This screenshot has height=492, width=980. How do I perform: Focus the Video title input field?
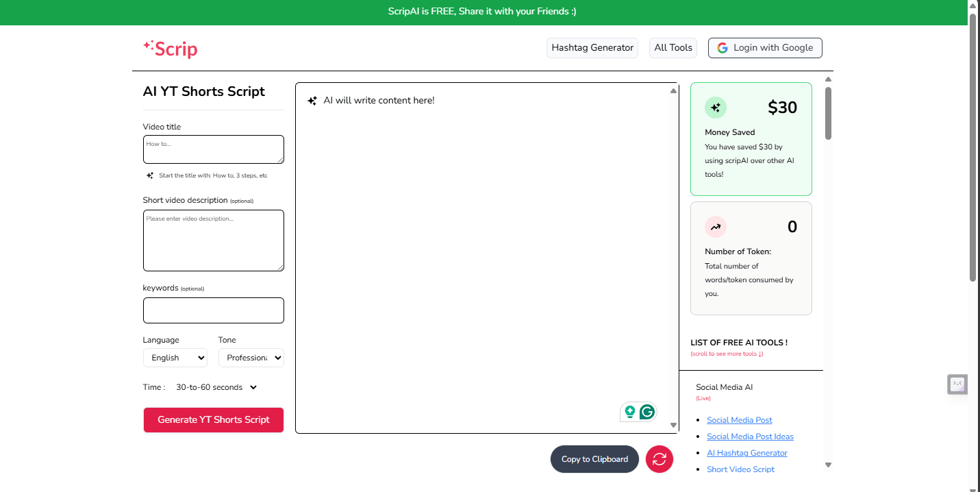point(214,149)
